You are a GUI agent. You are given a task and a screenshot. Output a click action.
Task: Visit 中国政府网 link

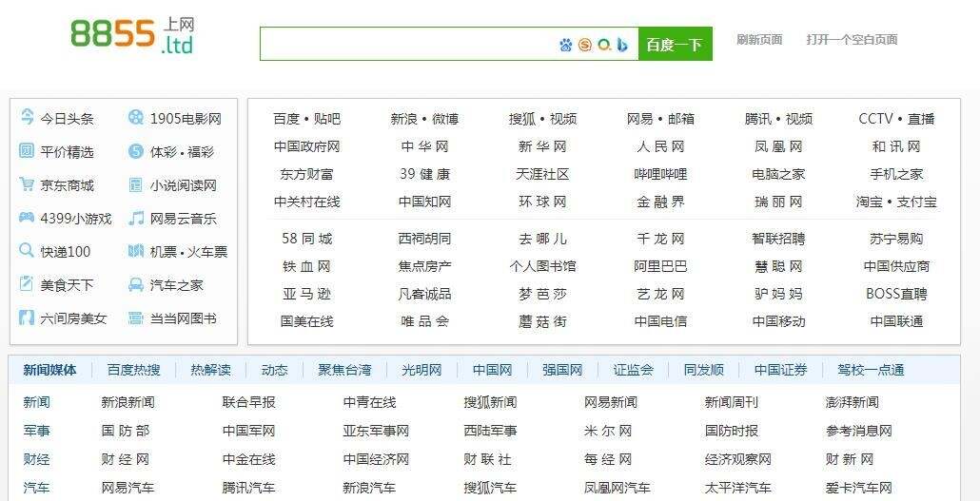coord(307,146)
